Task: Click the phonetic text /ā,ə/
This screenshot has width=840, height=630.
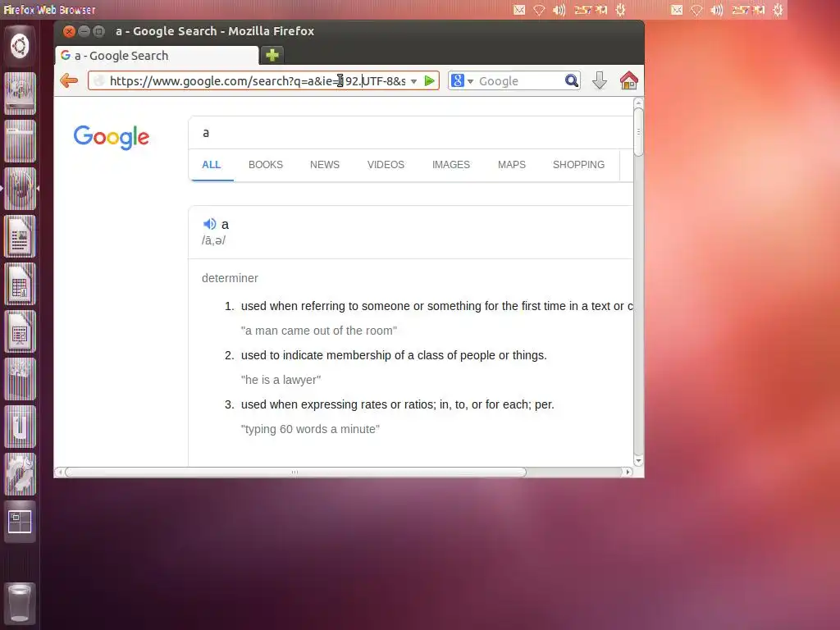Action: [x=214, y=240]
